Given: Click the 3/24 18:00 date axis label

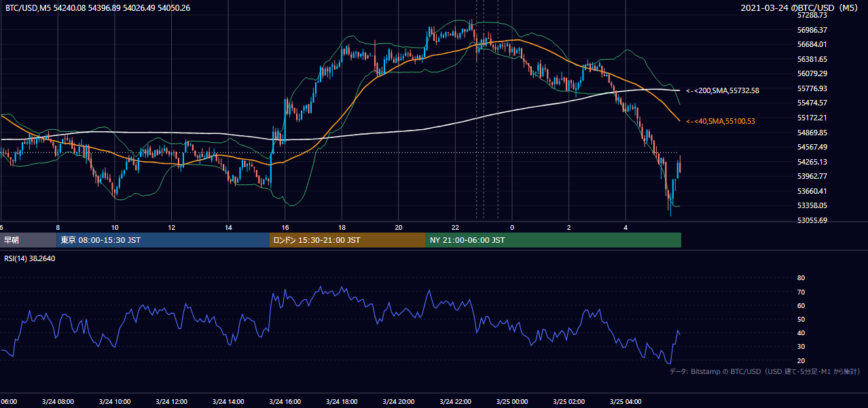Looking at the screenshot, I should click(x=342, y=402).
